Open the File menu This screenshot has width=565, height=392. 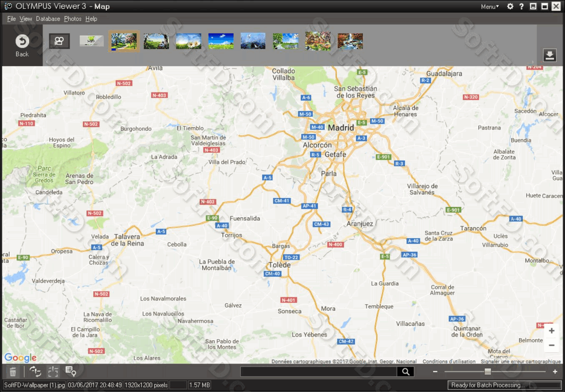click(11, 19)
